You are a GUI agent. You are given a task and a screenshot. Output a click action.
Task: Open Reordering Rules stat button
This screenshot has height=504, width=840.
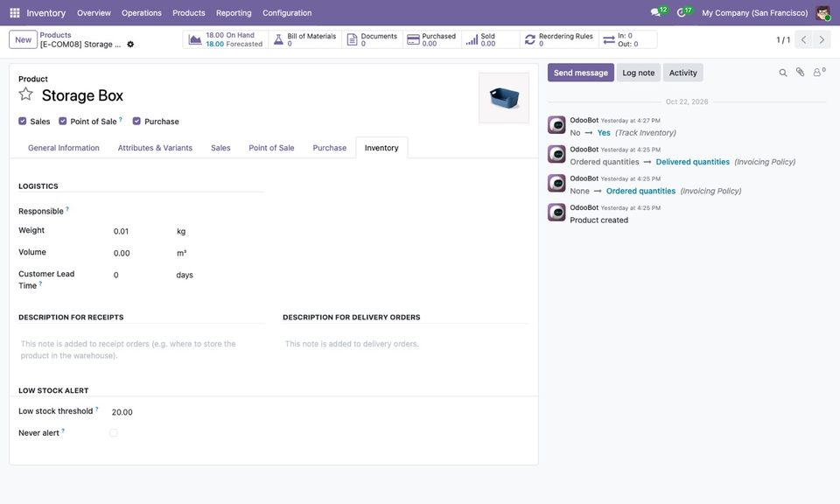click(559, 39)
